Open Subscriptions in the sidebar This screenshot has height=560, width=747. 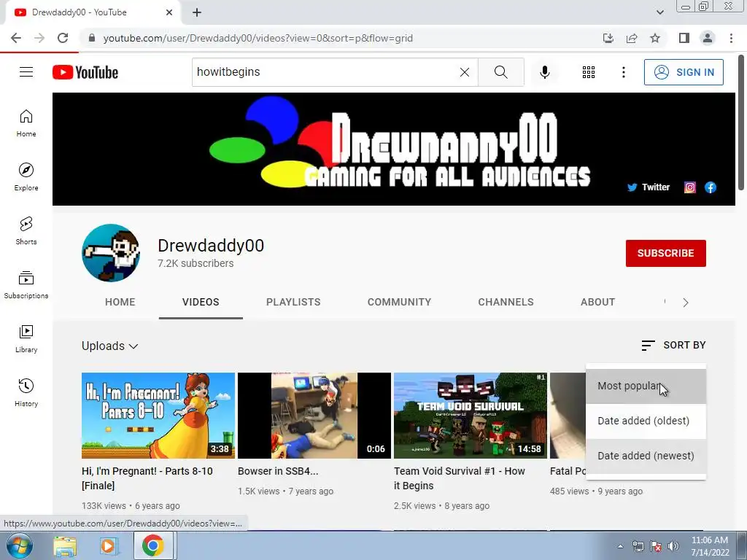pos(26,285)
